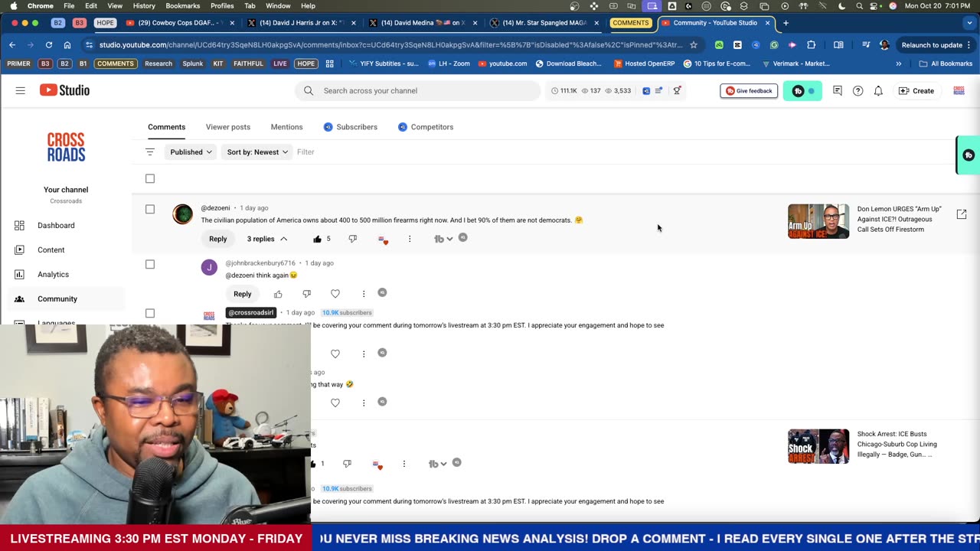Check the @crossroadsirl reply checkbox
Screen dimensions: 980x551
(150, 313)
